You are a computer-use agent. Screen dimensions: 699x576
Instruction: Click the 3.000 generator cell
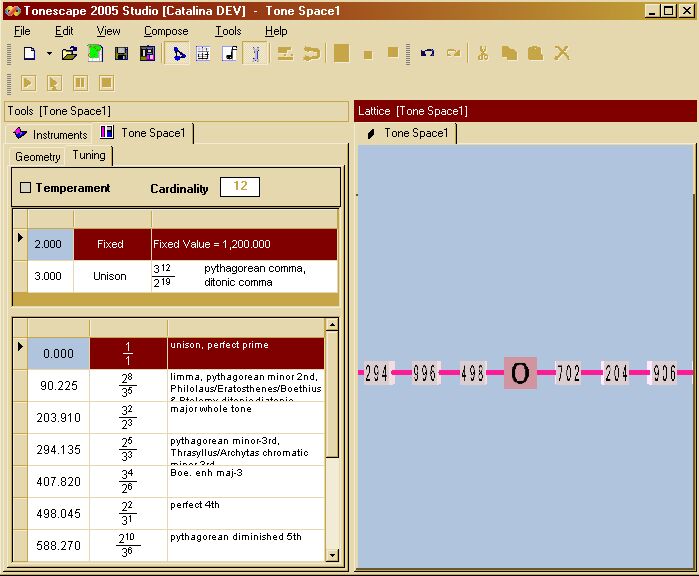pyautogui.click(x=50, y=276)
